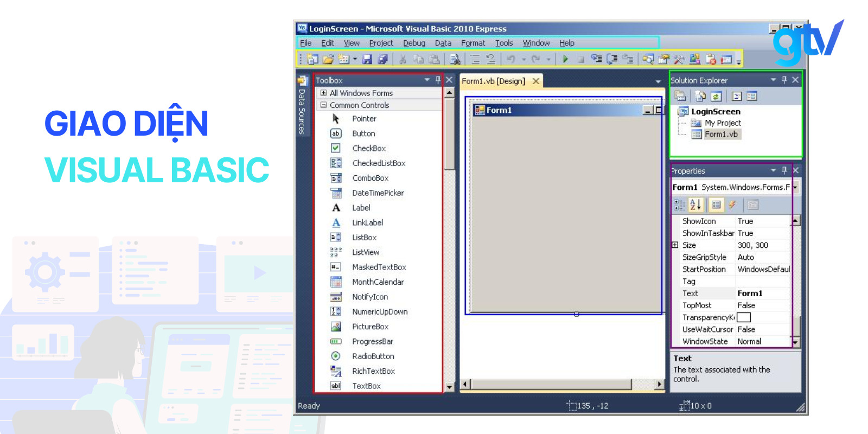Open the Solution Explorer window position dropdown
This screenshot has width=868, height=434.
click(x=774, y=80)
